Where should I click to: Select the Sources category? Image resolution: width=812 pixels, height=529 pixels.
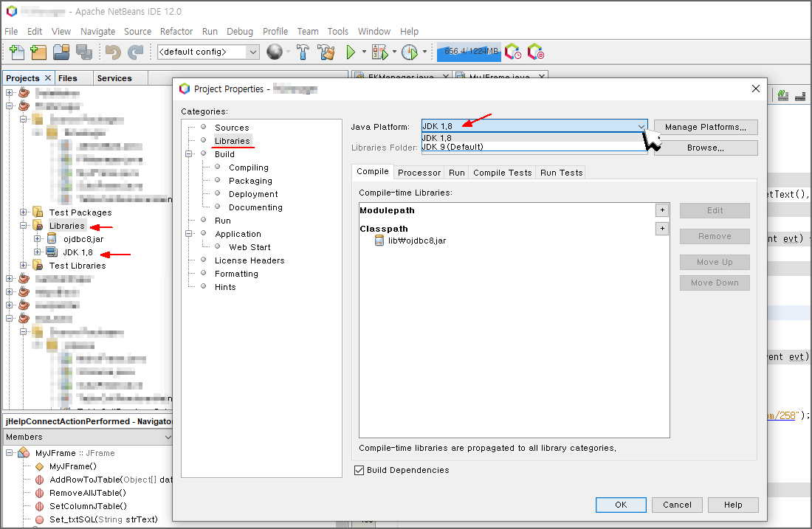[x=232, y=128]
